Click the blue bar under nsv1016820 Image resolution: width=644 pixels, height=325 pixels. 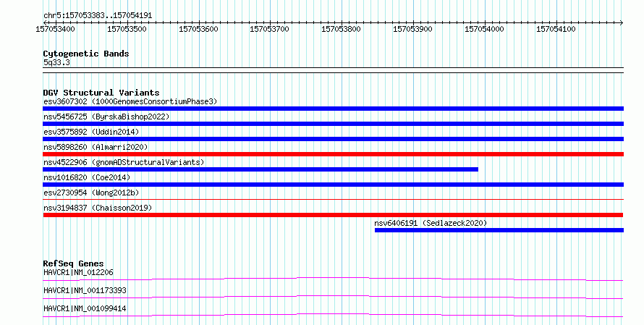[333, 185]
